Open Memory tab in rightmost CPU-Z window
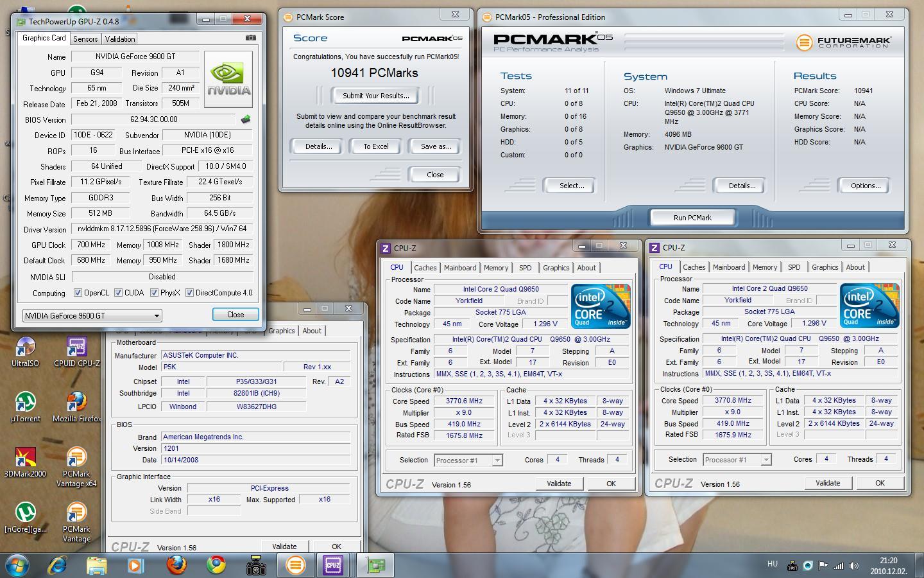 (765, 267)
